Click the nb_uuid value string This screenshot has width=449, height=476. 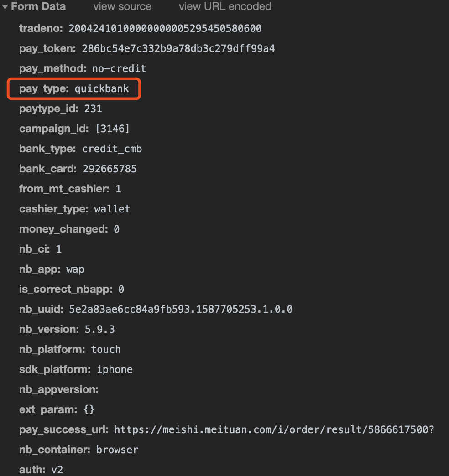[181, 309]
